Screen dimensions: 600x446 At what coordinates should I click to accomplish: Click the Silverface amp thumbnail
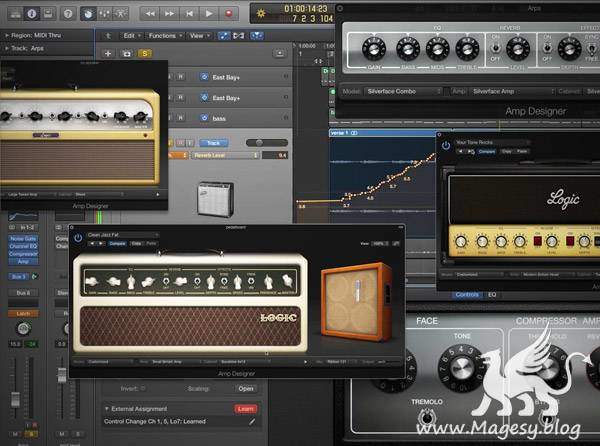[x=216, y=199]
